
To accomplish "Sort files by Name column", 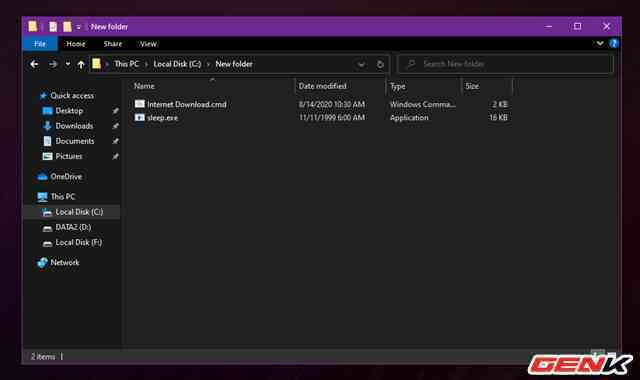I will 144,86.
